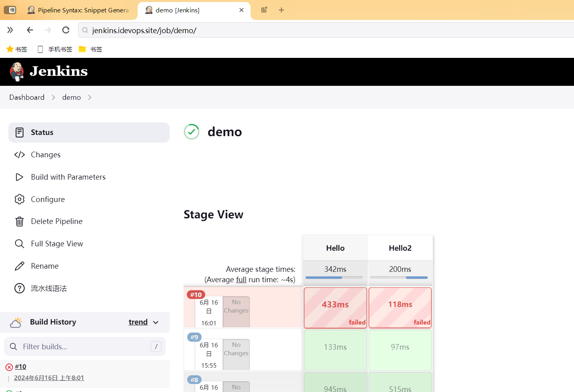Click the tab extensions icon next to plus
574x392 pixels.
pos(264,10)
